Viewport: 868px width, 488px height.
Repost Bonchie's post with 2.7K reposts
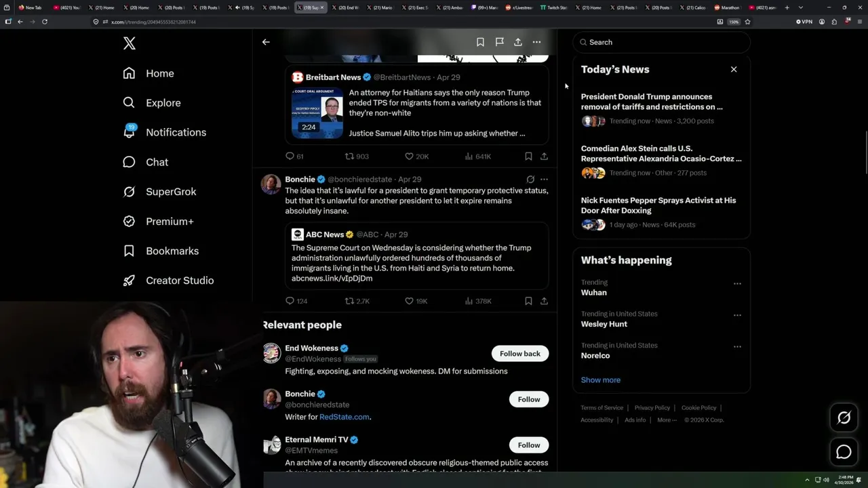click(x=357, y=301)
